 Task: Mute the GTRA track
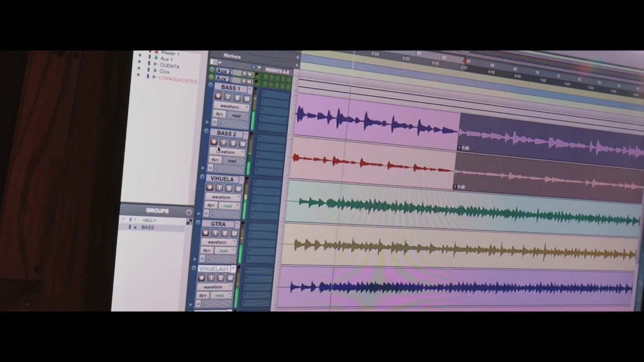click(x=234, y=233)
